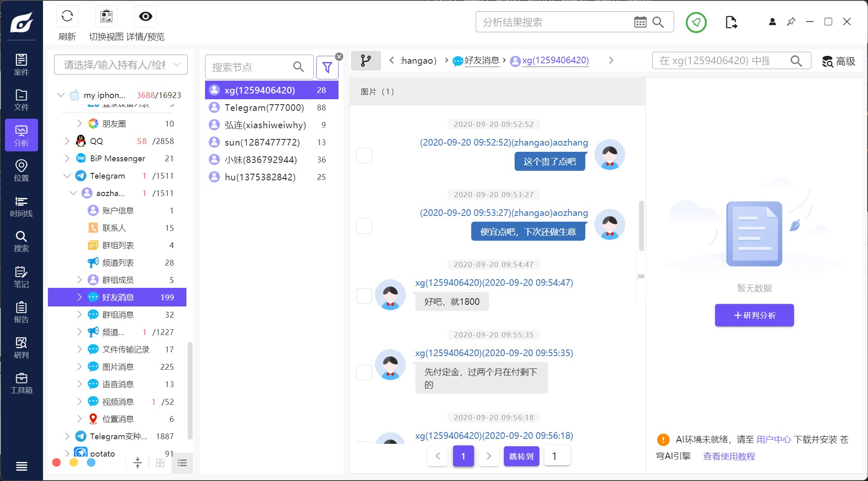This screenshot has height=481, width=868.
Task: Select Telegram(777000) in contact list
Action: click(264, 108)
